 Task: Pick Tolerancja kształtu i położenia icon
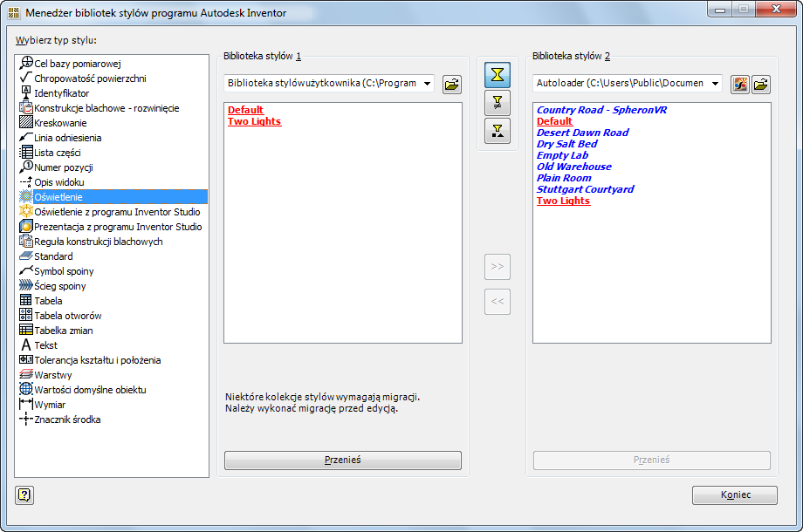tap(26, 359)
